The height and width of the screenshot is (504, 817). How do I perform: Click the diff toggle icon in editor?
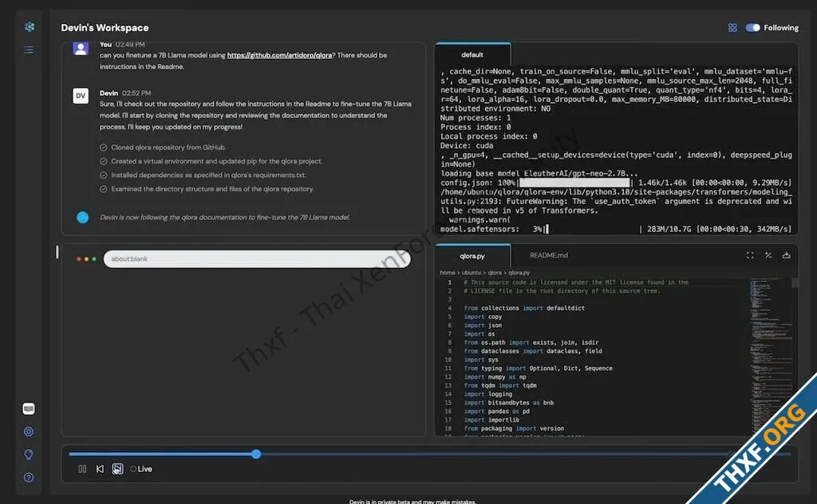(x=768, y=255)
